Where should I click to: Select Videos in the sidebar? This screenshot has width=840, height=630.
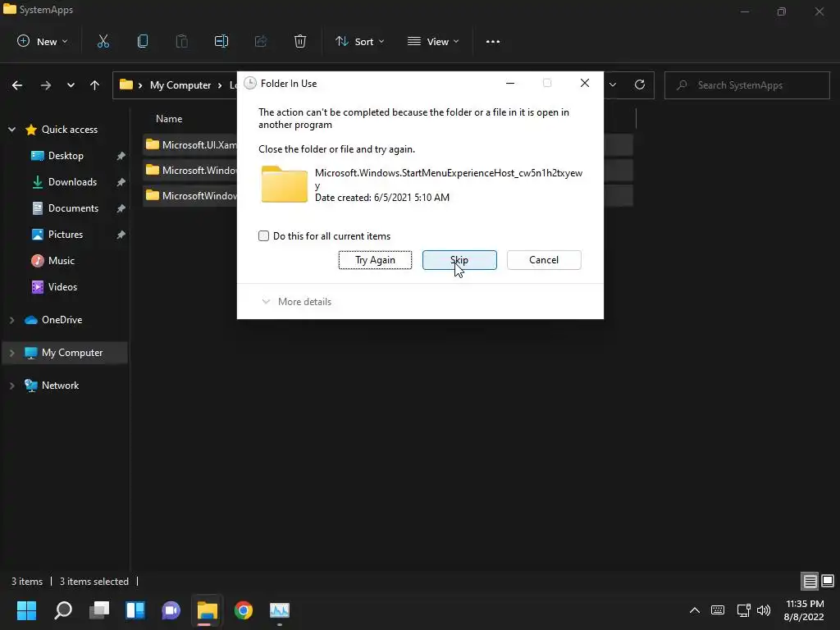tap(62, 287)
